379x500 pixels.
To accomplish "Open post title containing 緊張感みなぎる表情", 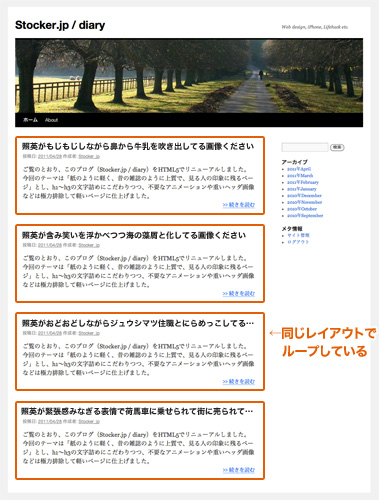I will tap(137, 411).
